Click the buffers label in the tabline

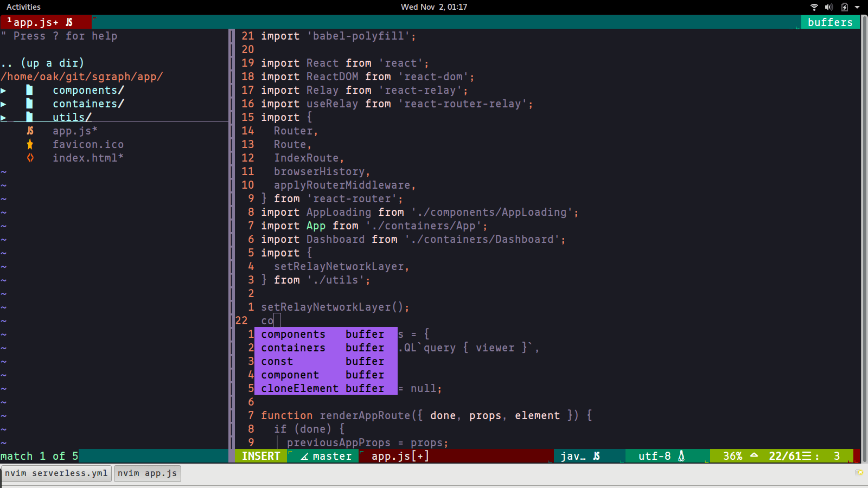tap(829, 22)
